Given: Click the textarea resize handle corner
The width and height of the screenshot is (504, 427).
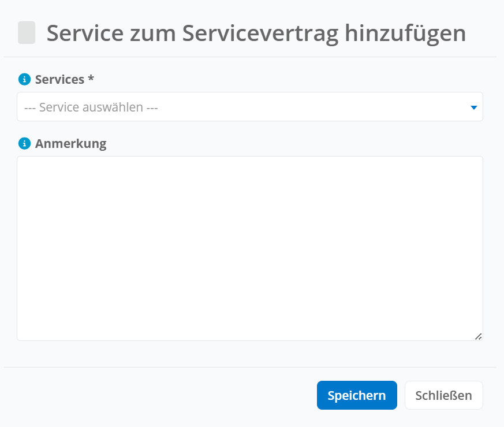Looking at the screenshot, I should tap(478, 337).
